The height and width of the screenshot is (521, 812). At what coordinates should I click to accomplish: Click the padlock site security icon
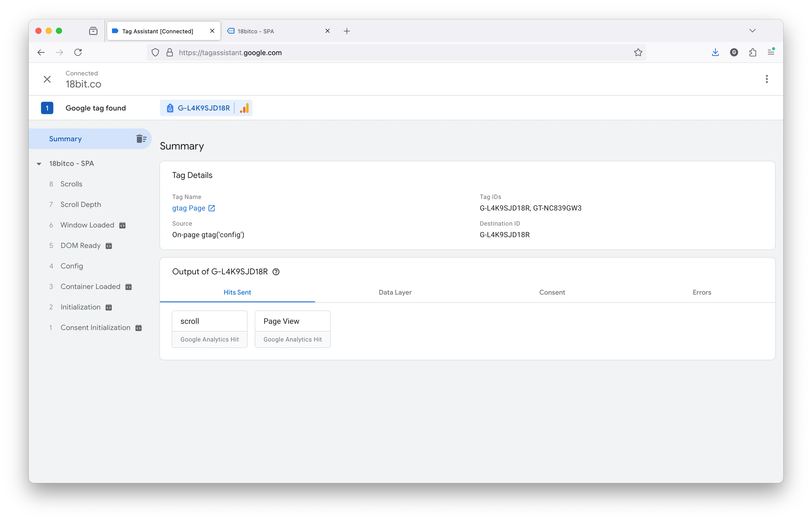pyautogui.click(x=170, y=53)
